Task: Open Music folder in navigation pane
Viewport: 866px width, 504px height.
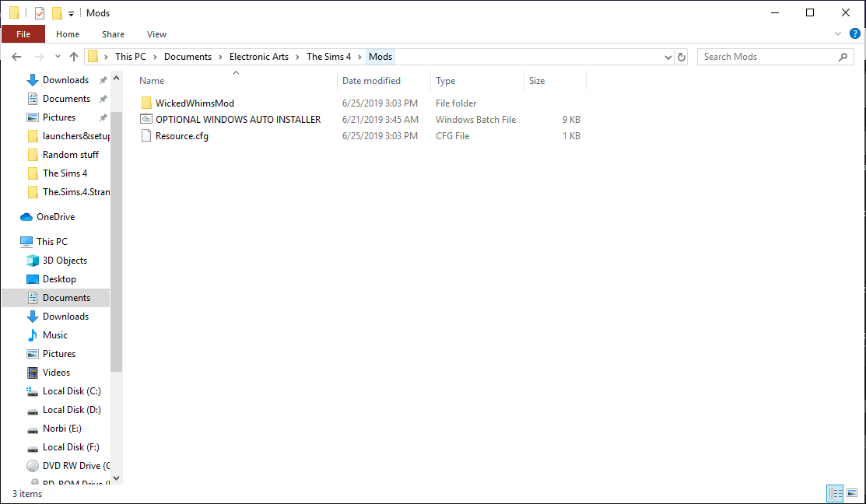Action: pos(54,335)
